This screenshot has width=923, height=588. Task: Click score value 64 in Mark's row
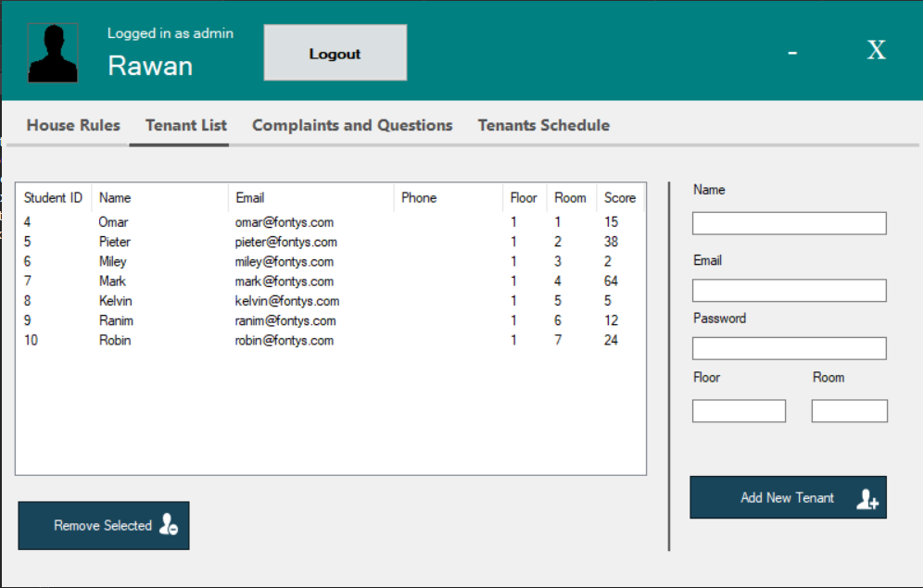tap(611, 281)
